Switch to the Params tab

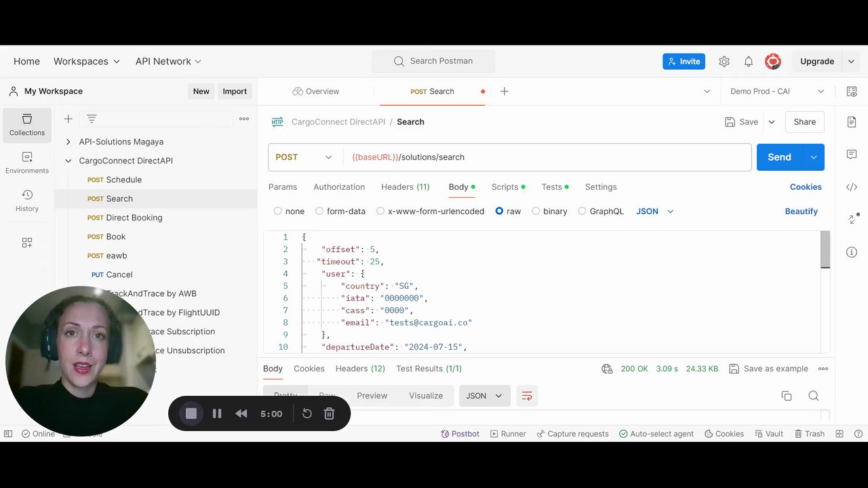tap(283, 187)
